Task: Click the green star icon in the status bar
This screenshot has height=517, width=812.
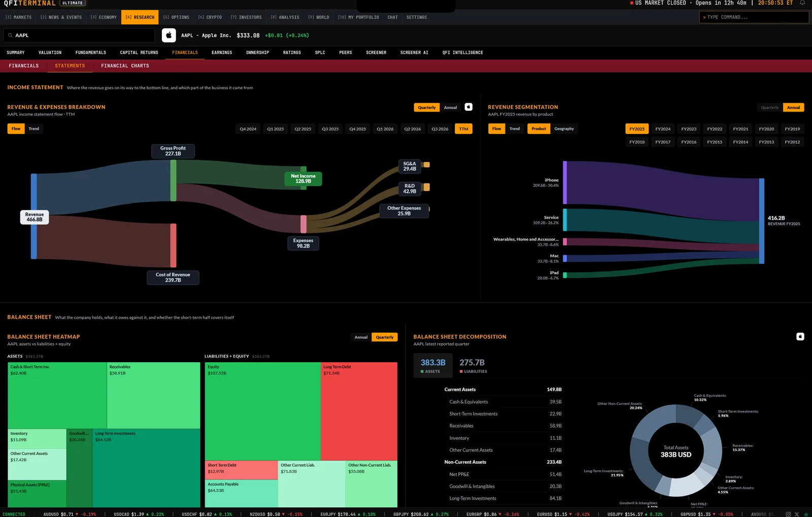Action: (806, 514)
